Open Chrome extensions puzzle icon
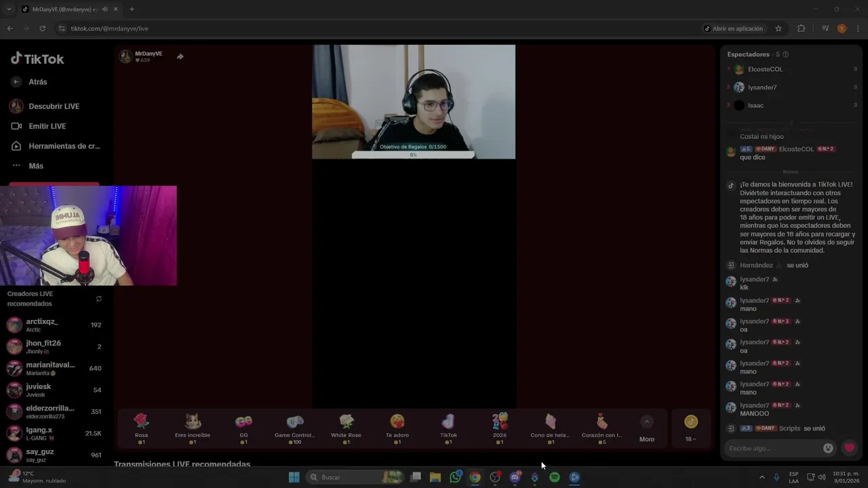This screenshot has height=488, width=868. pos(802,28)
